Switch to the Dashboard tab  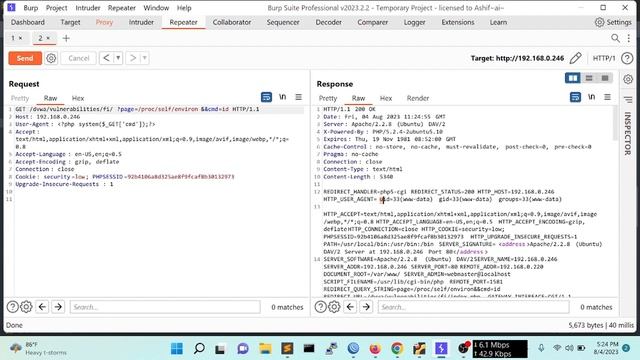point(28,22)
